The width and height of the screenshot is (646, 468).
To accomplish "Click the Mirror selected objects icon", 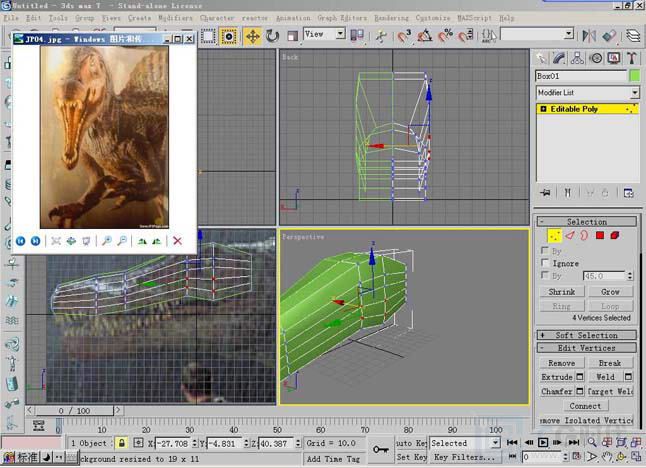I will (589, 36).
